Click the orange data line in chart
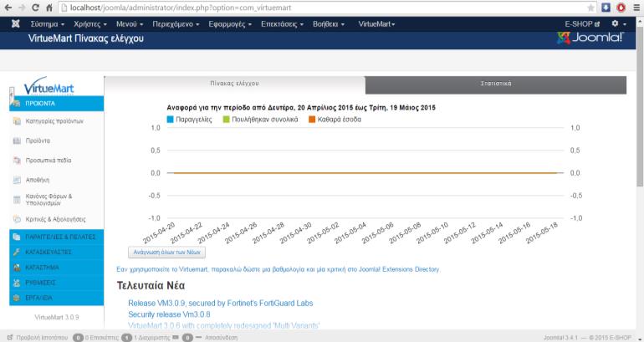 click(x=365, y=173)
